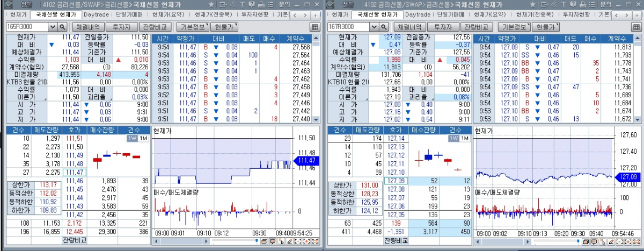This screenshot has width=644, height=251.
Task: Click 투자자 button in left window
Action: (121, 26)
